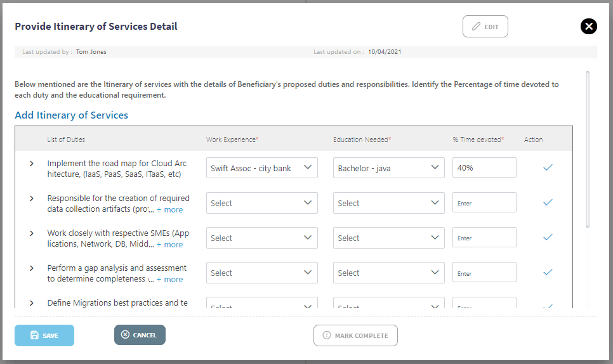
Task: Click the Edit pencil button
Action: pyautogui.click(x=485, y=27)
